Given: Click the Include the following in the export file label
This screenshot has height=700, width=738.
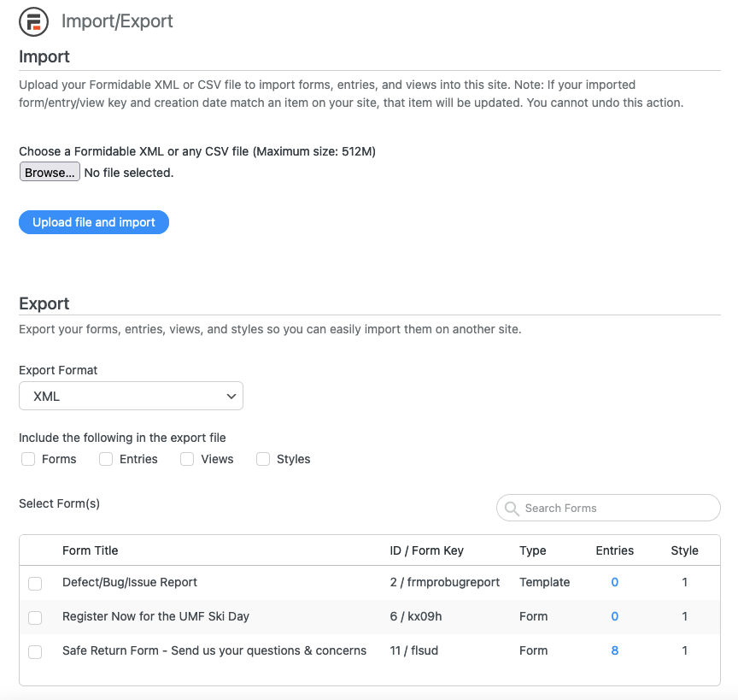Looking at the screenshot, I should (122, 438).
